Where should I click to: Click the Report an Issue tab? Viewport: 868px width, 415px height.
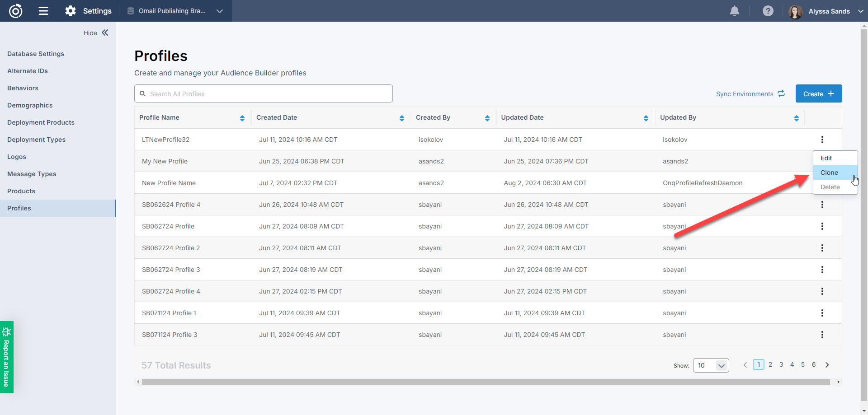coord(7,357)
